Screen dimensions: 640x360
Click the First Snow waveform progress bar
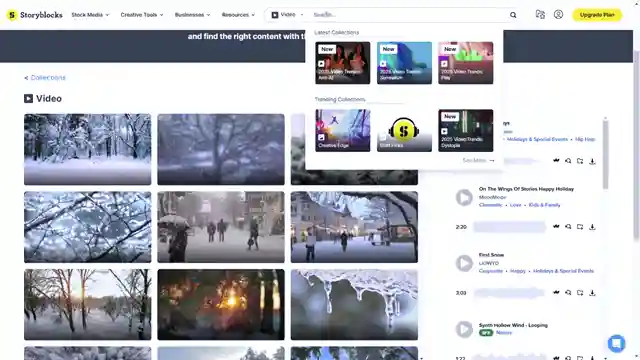pos(509,293)
